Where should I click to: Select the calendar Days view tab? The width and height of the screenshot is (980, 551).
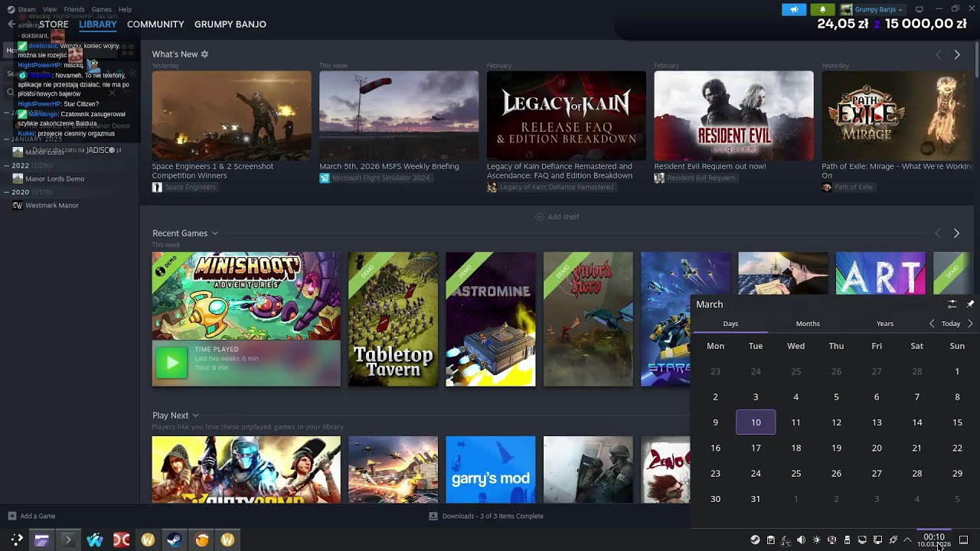[730, 324]
